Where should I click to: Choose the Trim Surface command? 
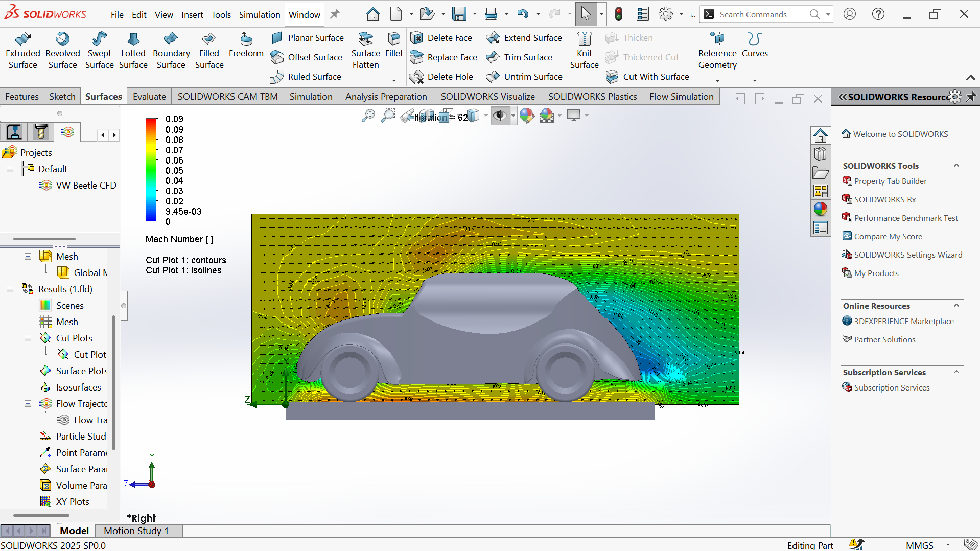[x=520, y=57]
